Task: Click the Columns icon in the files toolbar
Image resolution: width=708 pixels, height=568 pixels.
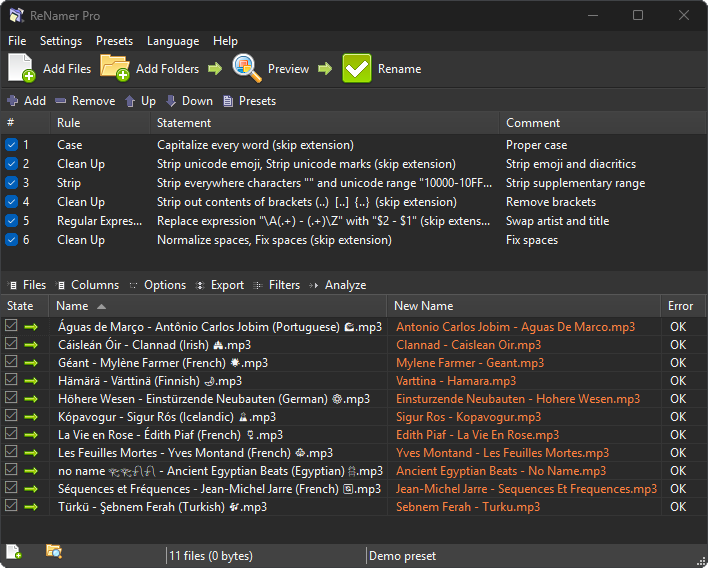Action: (60, 285)
